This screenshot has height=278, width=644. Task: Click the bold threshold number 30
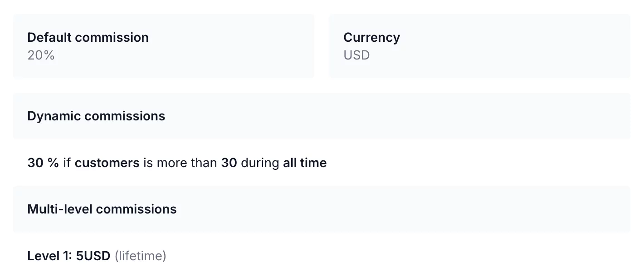229,163
